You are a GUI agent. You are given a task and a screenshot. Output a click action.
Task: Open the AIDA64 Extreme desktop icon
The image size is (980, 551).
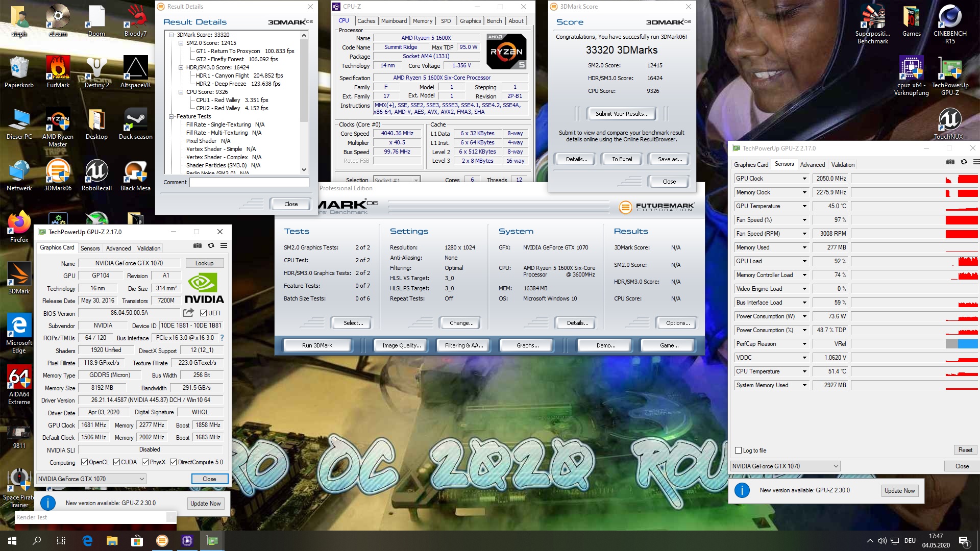point(19,385)
